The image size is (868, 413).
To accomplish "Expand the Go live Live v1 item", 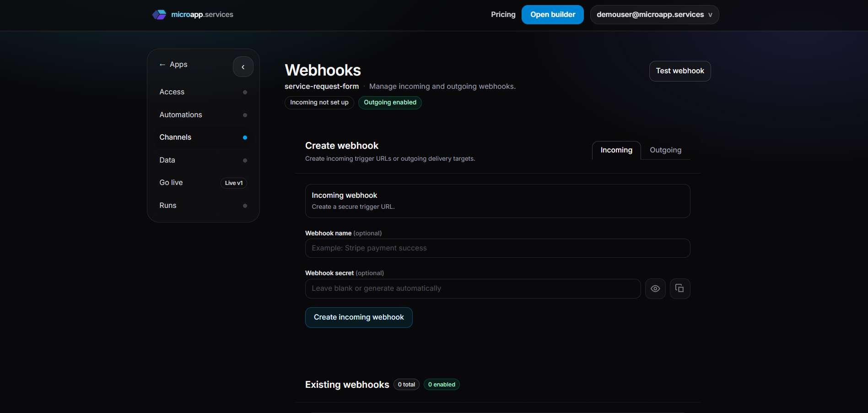I will click(x=233, y=183).
